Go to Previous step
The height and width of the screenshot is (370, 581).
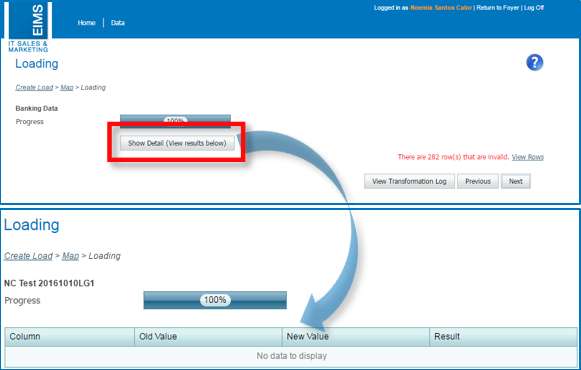pos(478,181)
